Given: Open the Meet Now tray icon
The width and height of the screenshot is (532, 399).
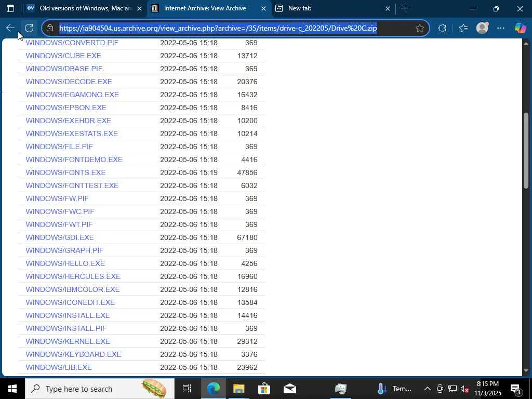Looking at the screenshot, I should pyautogui.click(x=440, y=389).
